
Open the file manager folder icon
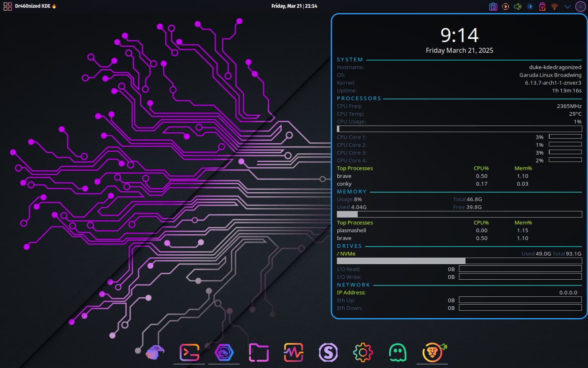point(259,352)
